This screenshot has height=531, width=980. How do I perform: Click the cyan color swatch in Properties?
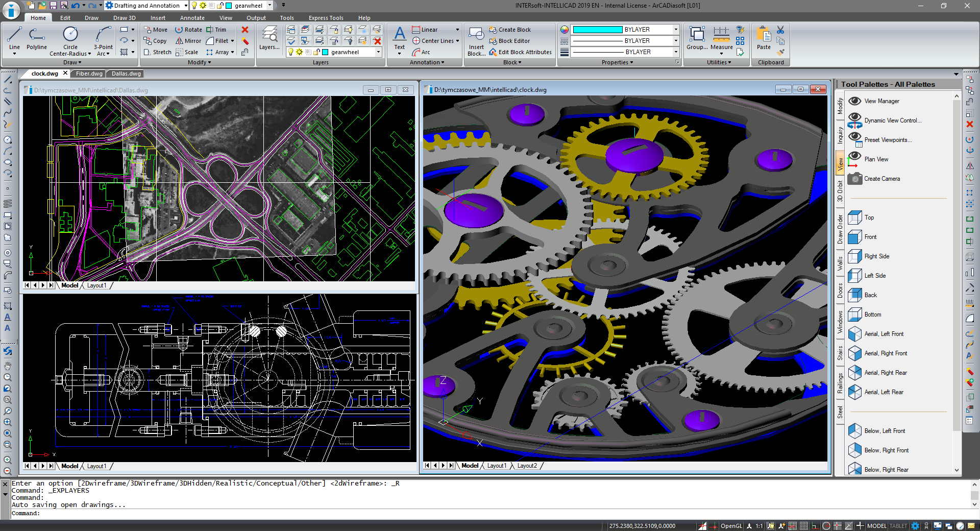tap(597, 30)
